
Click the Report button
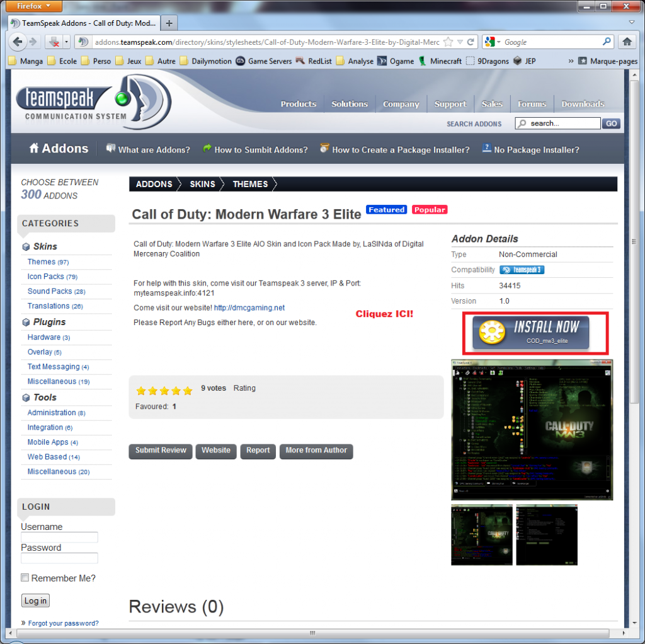pyautogui.click(x=258, y=451)
